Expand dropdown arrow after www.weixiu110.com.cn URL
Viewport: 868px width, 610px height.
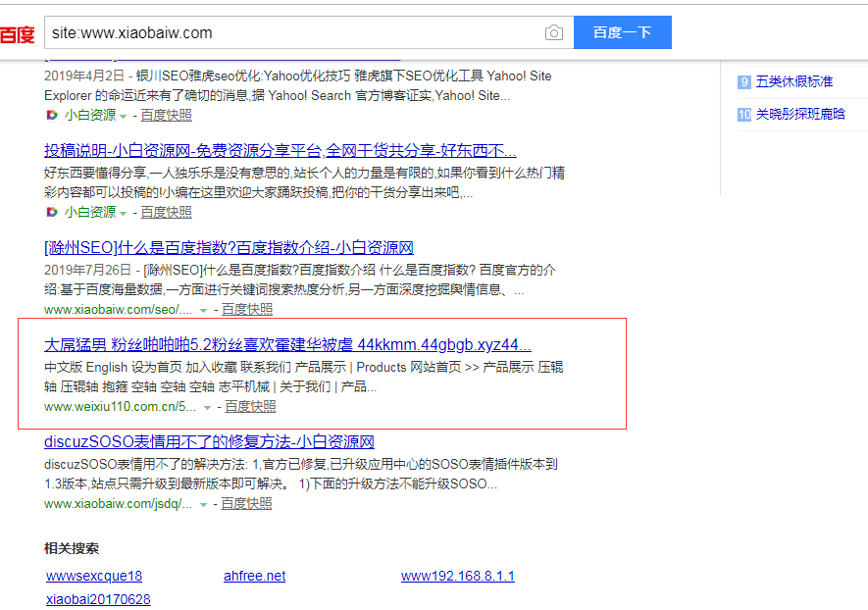click(x=207, y=408)
